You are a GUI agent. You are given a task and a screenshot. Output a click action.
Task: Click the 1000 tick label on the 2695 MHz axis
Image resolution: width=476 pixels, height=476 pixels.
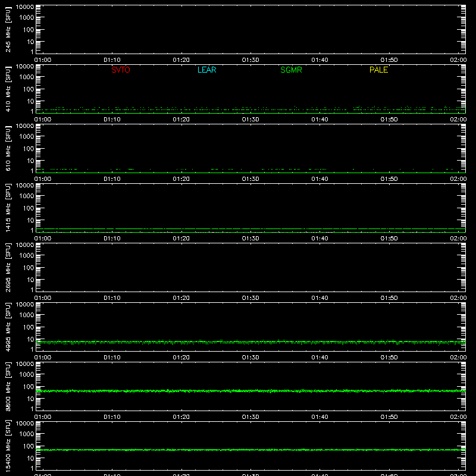coord(27,256)
